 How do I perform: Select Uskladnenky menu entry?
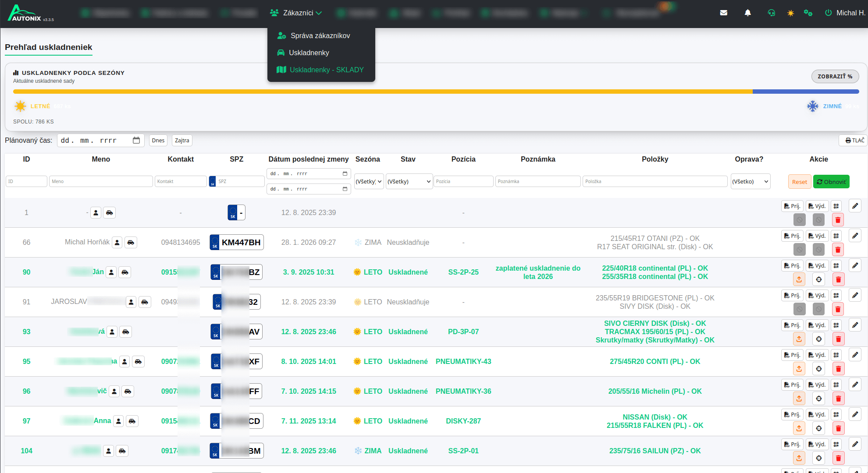pos(309,53)
